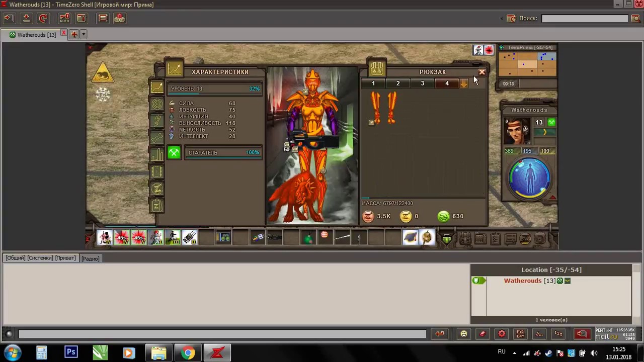Switch to Общий chat tab
The height and width of the screenshot is (362, 644).
(16, 258)
